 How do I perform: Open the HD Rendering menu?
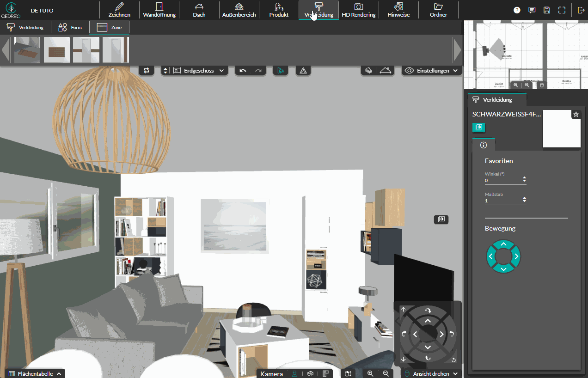click(358, 10)
